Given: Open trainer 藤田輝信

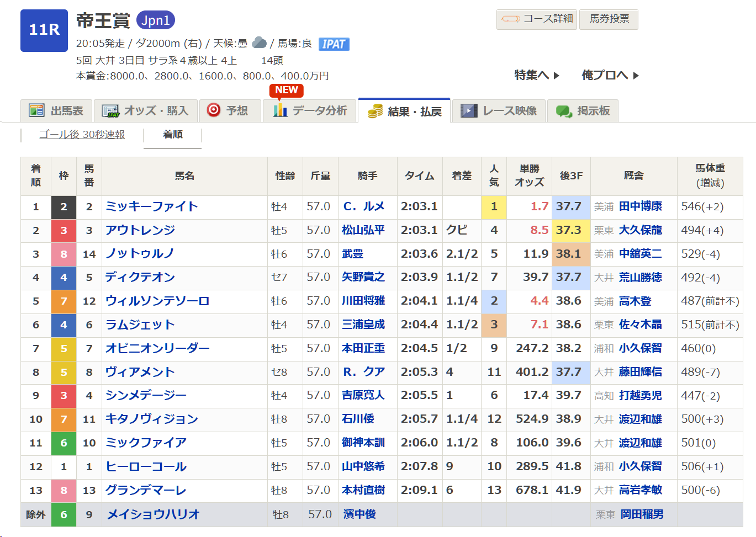Looking at the screenshot, I should click(x=641, y=372).
